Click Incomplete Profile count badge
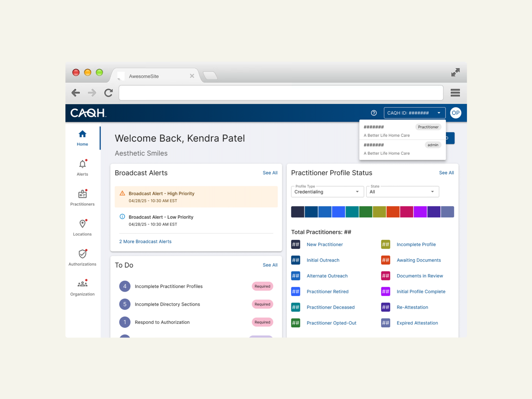 (x=386, y=244)
